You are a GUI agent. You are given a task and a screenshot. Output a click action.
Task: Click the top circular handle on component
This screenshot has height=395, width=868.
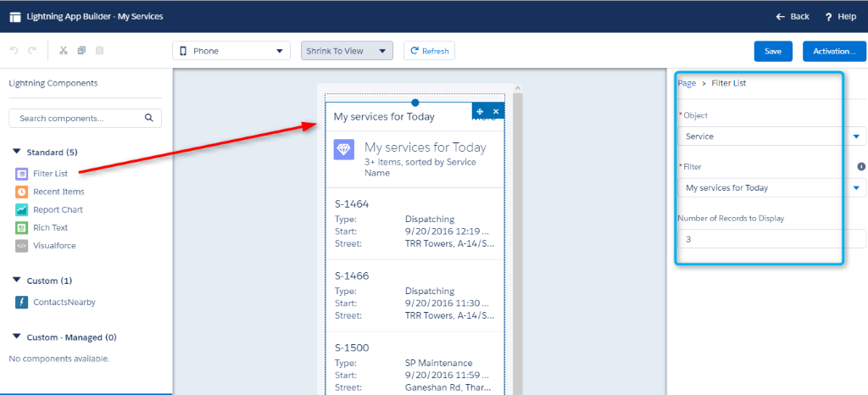click(x=415, y=103)
